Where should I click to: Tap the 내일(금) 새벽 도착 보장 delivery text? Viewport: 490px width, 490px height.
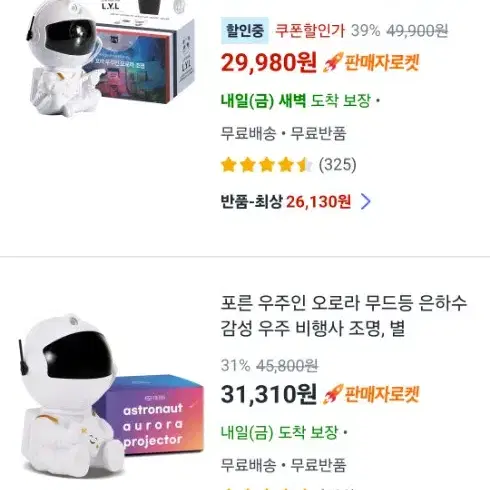tap(296, 100)
